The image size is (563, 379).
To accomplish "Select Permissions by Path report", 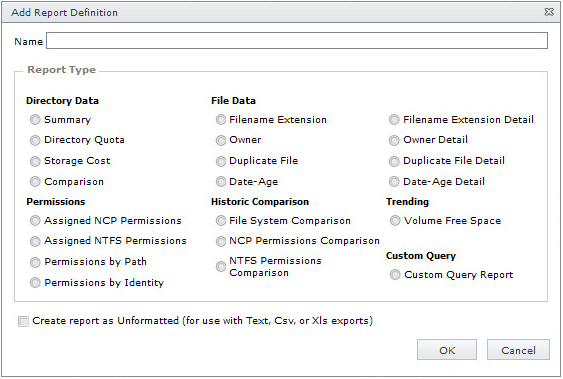I will tap(35, 262).
